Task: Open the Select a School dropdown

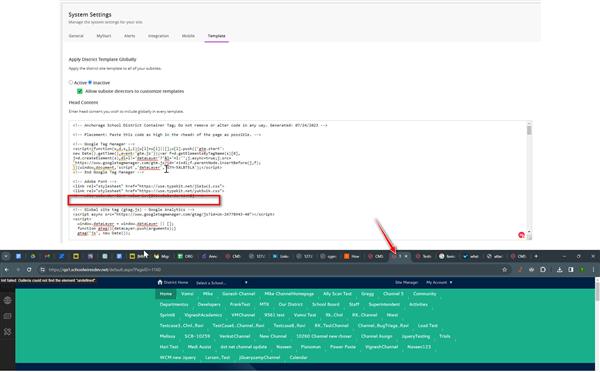Action: (222, 283)
